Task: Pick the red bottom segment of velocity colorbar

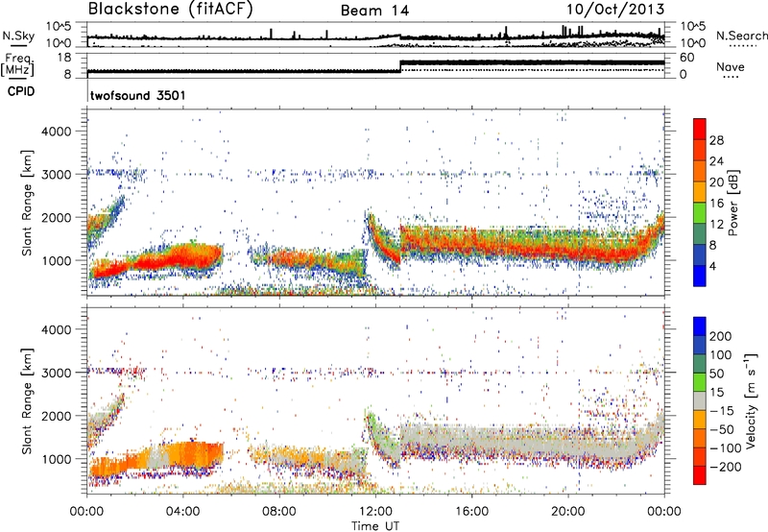Action: (x=700, y=475)
